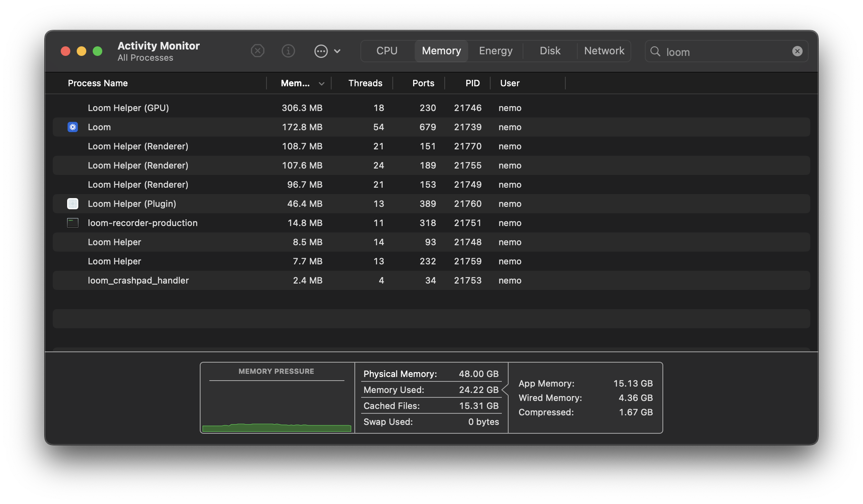Click the process info (i) icon
The image size is (863, 504).
click(288, 51)
